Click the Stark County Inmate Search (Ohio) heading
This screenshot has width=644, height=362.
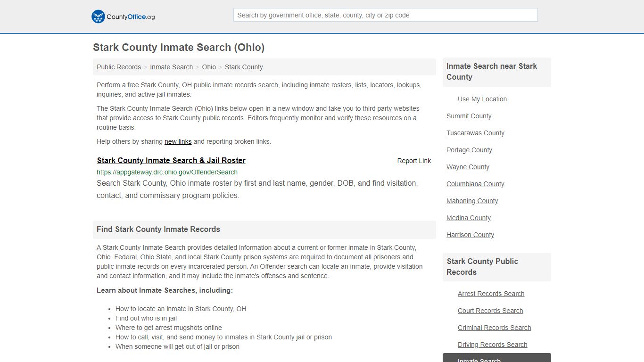(x=179, y=48)
